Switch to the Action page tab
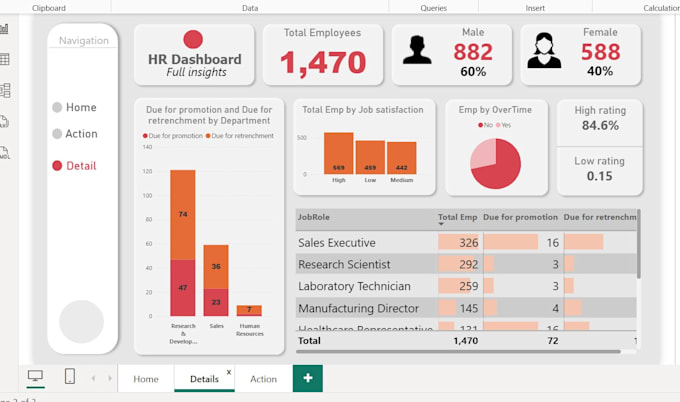This screenshot has width=680, height=402. pos(263,379)
